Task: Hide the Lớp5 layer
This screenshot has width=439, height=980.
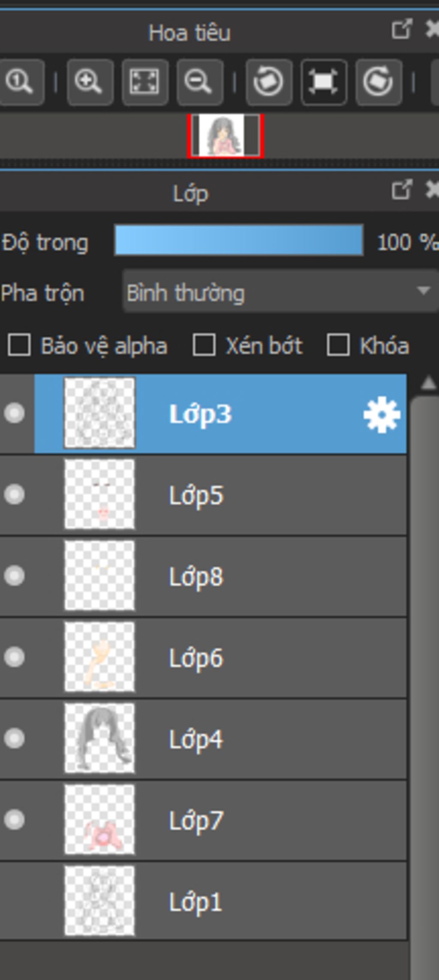Action: click(15, 495)
